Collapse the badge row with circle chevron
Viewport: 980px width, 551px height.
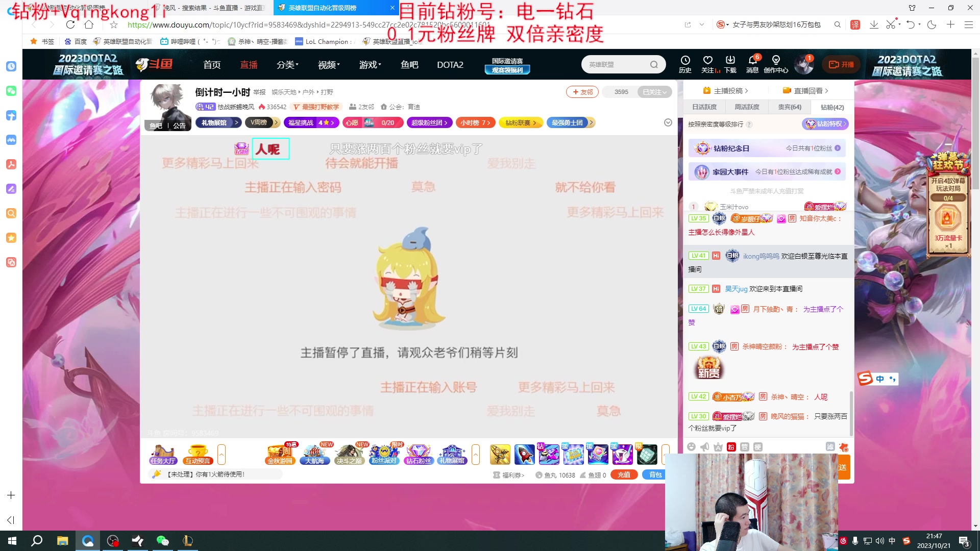coord(668,122)
